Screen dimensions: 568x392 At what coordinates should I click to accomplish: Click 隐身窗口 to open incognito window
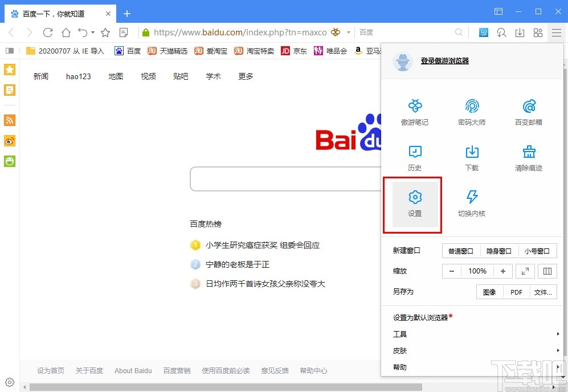point(498,251)
